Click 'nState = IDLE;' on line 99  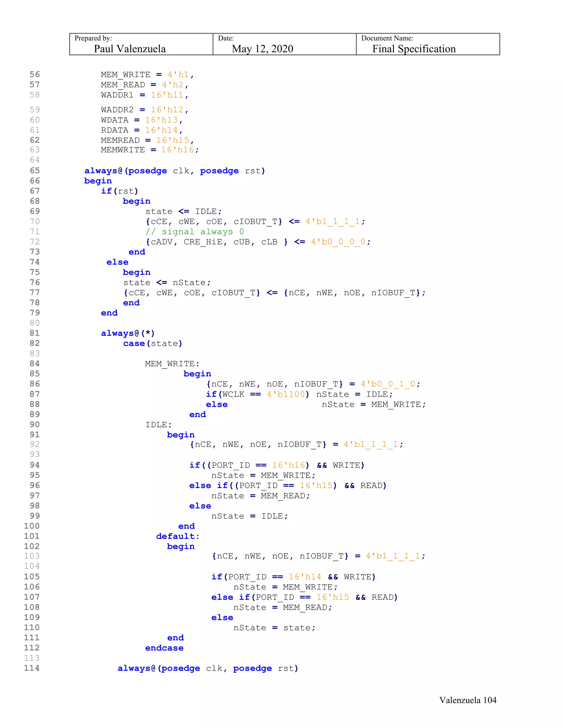tap(250, 516)
